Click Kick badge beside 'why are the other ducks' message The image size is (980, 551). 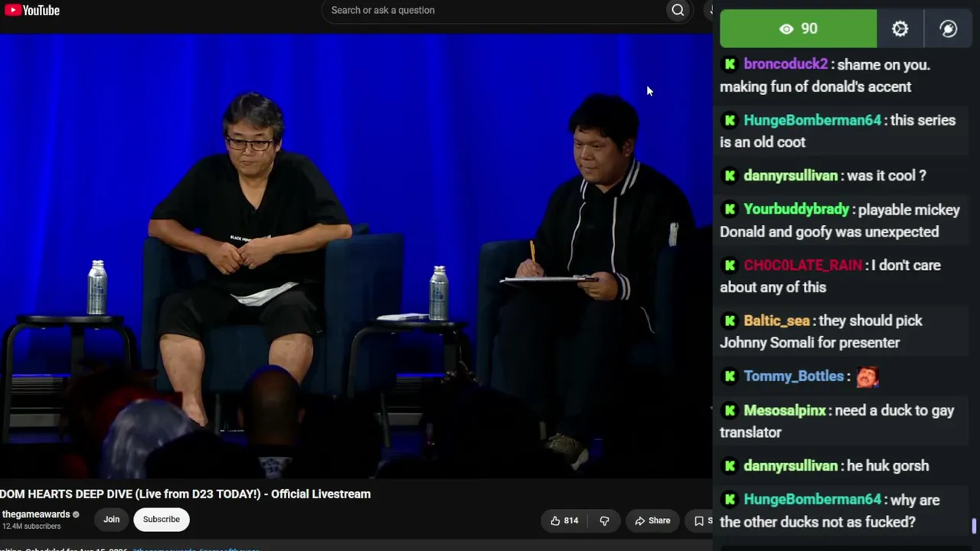coord(730,500)
